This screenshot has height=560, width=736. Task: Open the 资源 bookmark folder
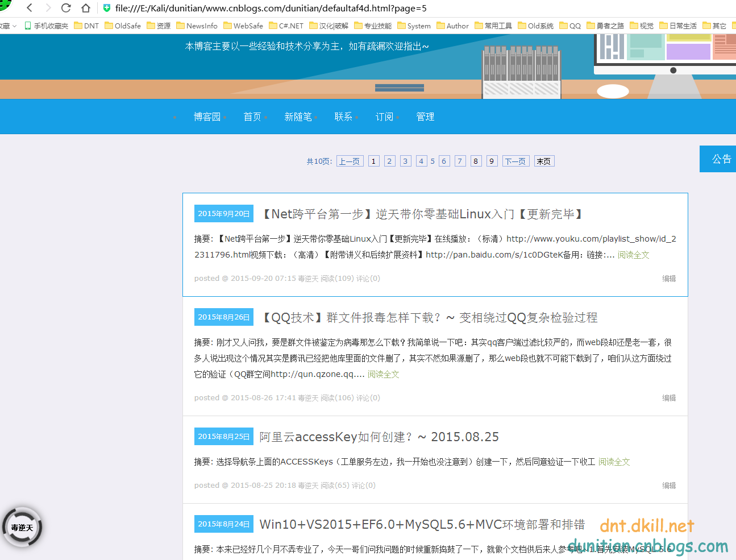[159, 26]
